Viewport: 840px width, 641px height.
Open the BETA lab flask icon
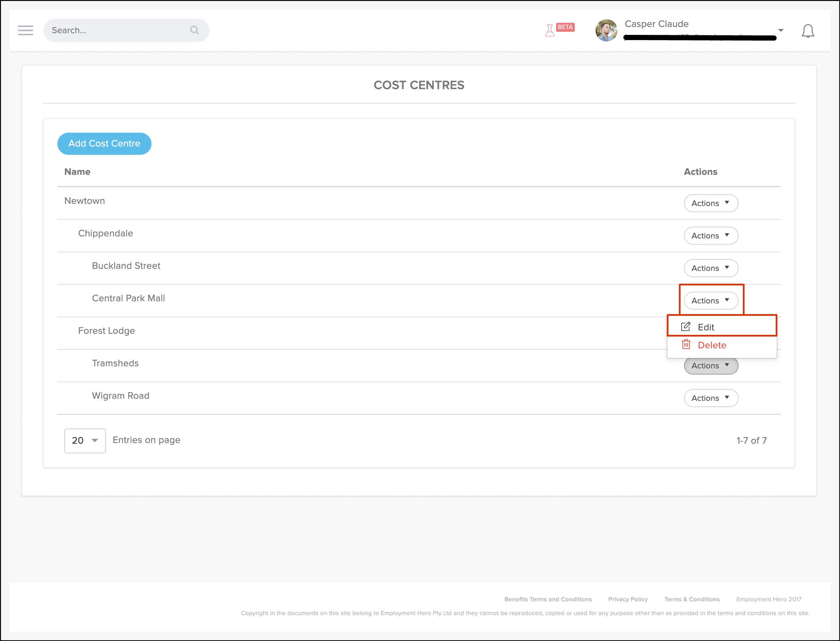(550, 30)
